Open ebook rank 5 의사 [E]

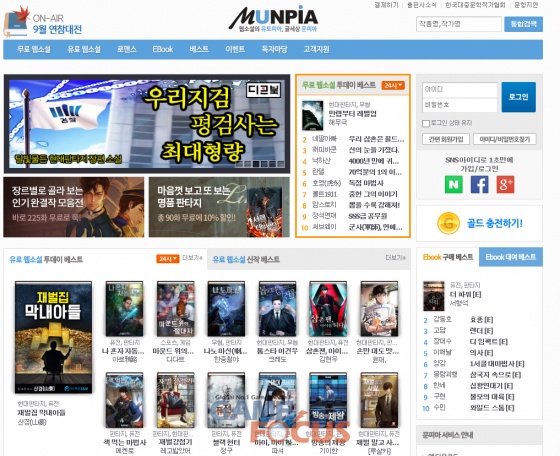(481, 353)
